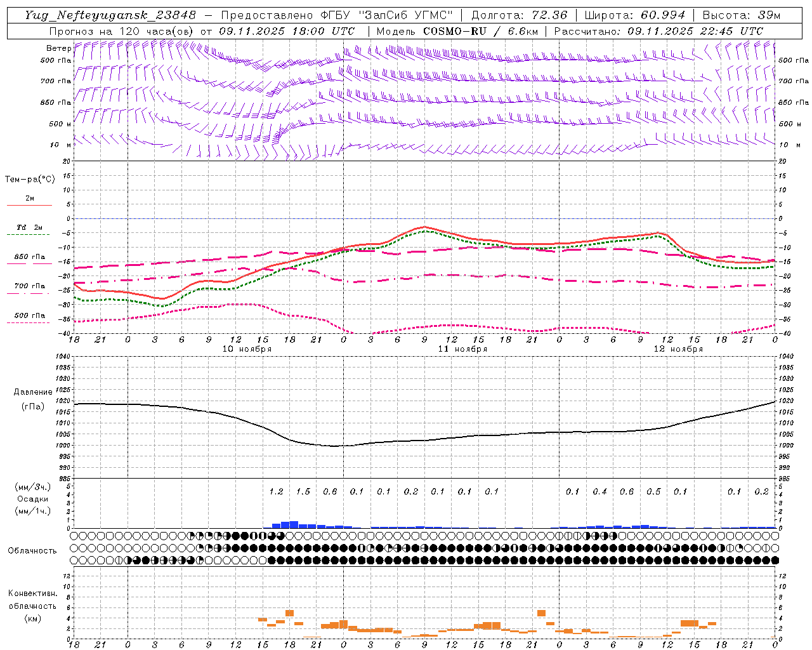Click the 'Облачность' cloud cover label
The width and height of the screenshot is (812, 650).
pos(32,551)
